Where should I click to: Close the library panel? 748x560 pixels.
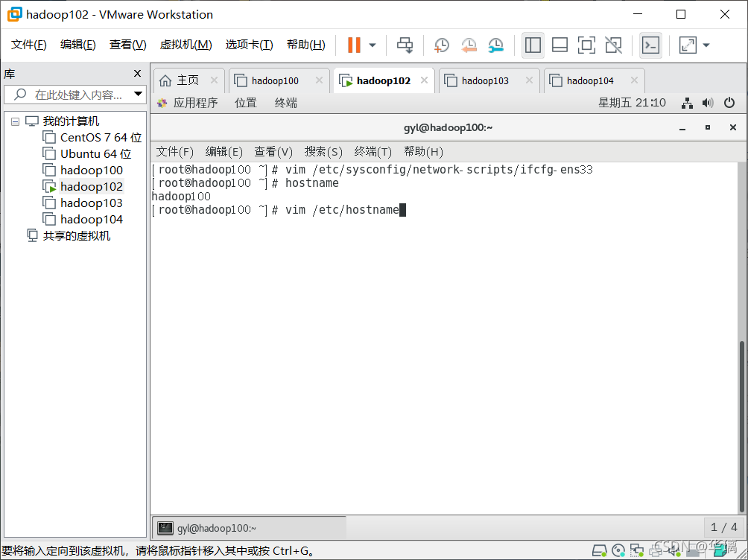(x=137, y=74)
